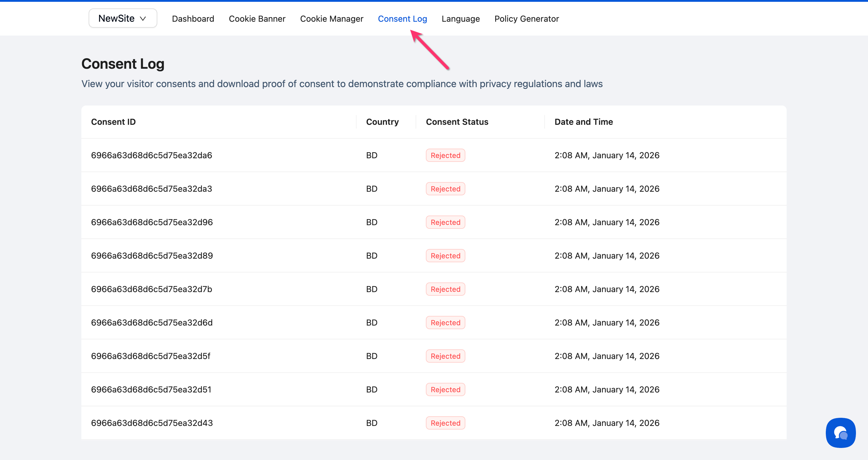Image resolution: width=868 pixels, height=460 pixels.
Task: Select consent ID ending in 32da6
Action: point(151,155)
